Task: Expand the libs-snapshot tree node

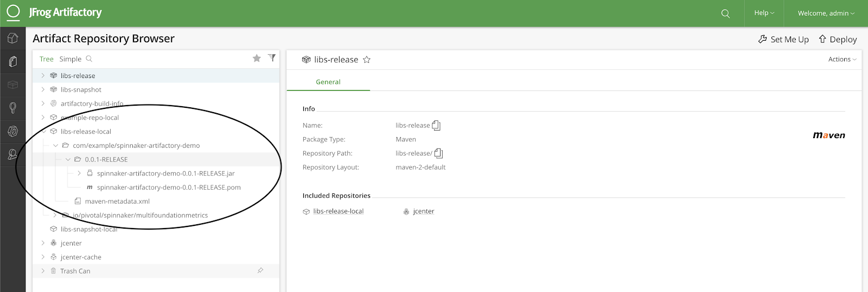Action: pyautogui.click(x=43, y=89)
